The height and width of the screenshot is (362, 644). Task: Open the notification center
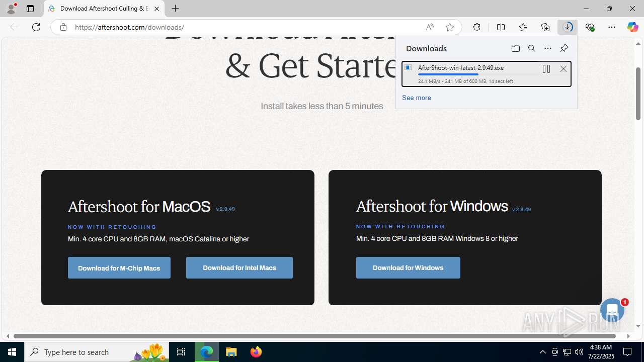click(627, 352)
